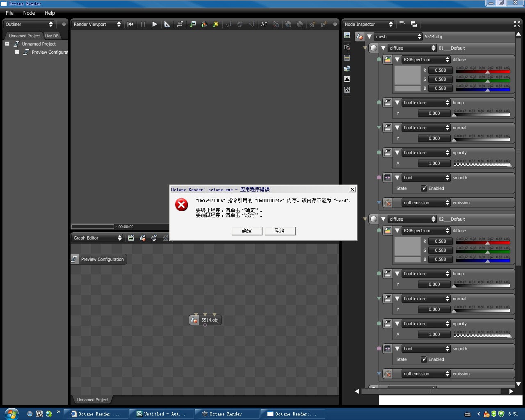Click the stacked windows icon in Node Inspector
525x420 pixels.
pyautogui.click(x=413, y=24)
